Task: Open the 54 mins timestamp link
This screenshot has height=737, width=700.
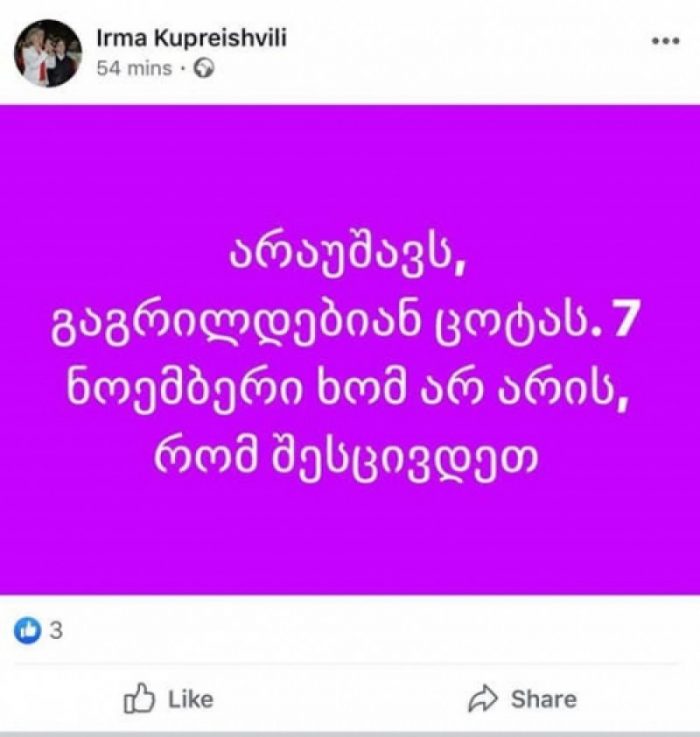Action: tap(134, 69)
